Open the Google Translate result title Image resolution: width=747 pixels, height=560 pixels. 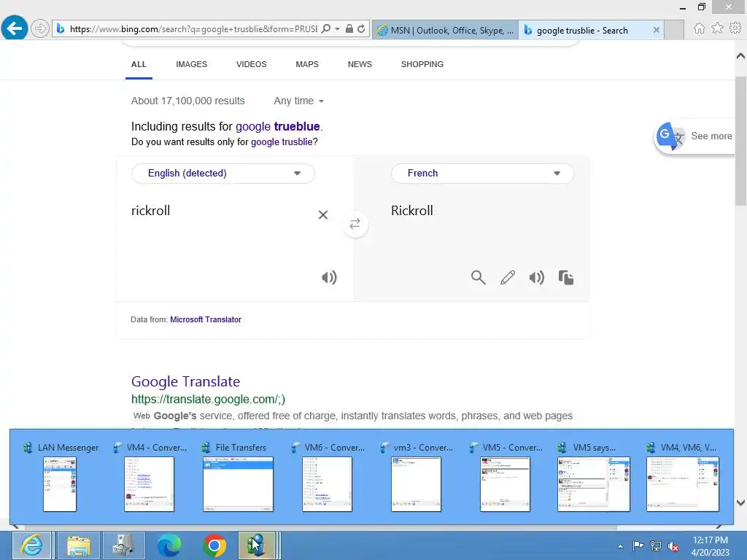tap(185, 381)
